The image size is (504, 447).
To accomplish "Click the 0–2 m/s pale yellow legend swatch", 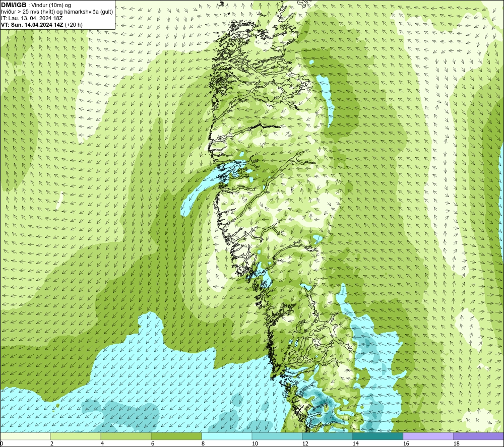I will (x=25, y=436).
